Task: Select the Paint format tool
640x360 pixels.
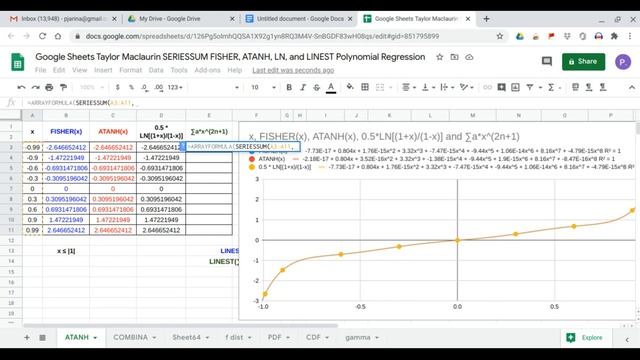Action: (63, 87)
